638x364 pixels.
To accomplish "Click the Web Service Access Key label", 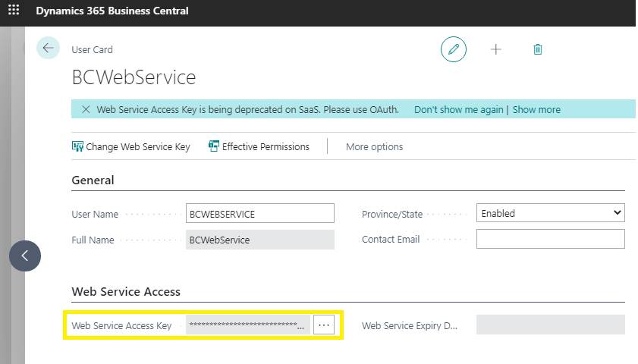I will pyautogui.click(x=121, y=326).
